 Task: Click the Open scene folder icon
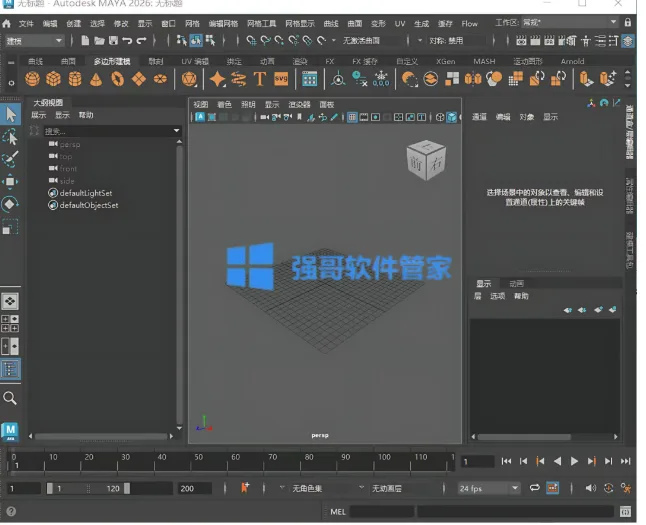[99, 40]
